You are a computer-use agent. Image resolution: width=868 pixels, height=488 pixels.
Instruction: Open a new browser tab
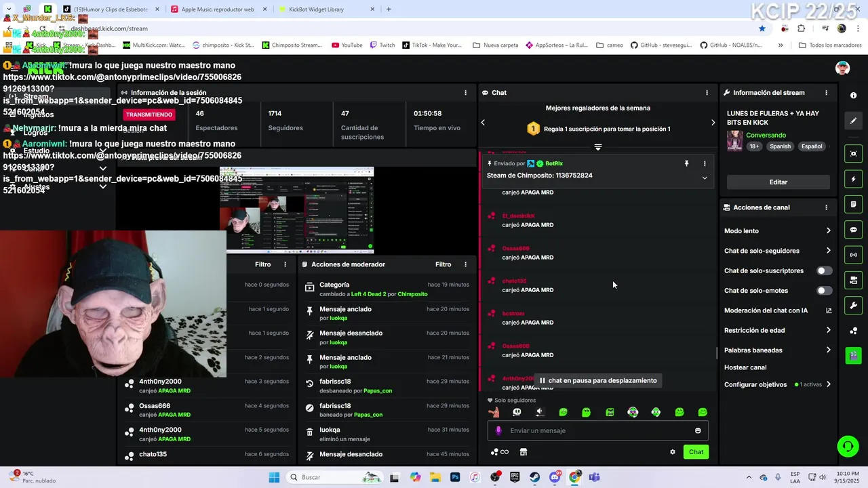click(389, 9)
